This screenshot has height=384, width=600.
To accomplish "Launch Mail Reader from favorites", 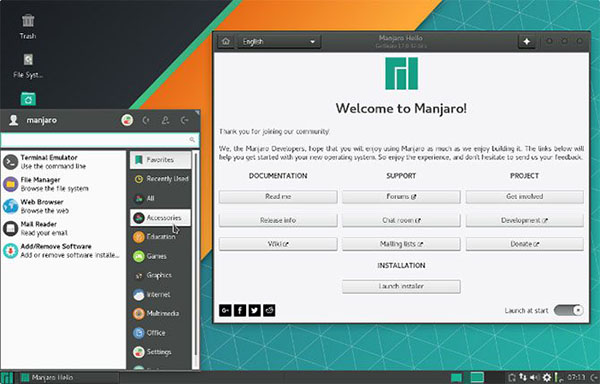I will (63, 228).
